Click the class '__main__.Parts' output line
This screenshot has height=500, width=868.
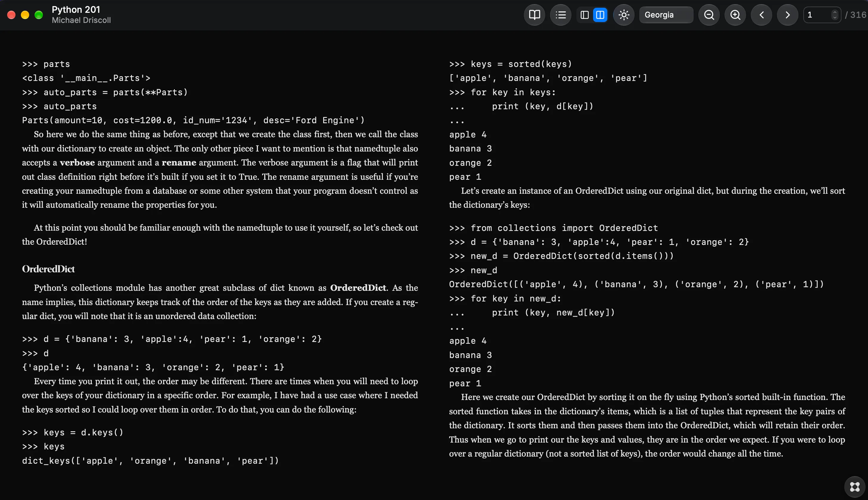[x=86, y=78]
